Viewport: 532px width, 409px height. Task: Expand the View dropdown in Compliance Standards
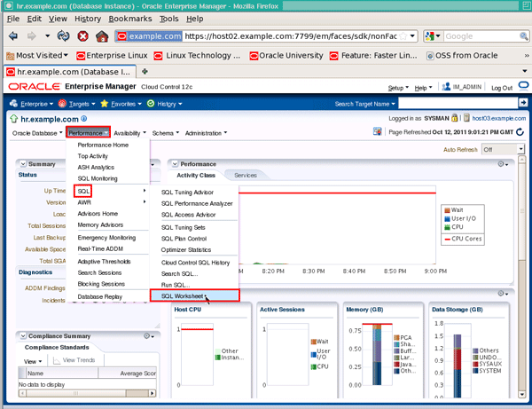(33, 361)
